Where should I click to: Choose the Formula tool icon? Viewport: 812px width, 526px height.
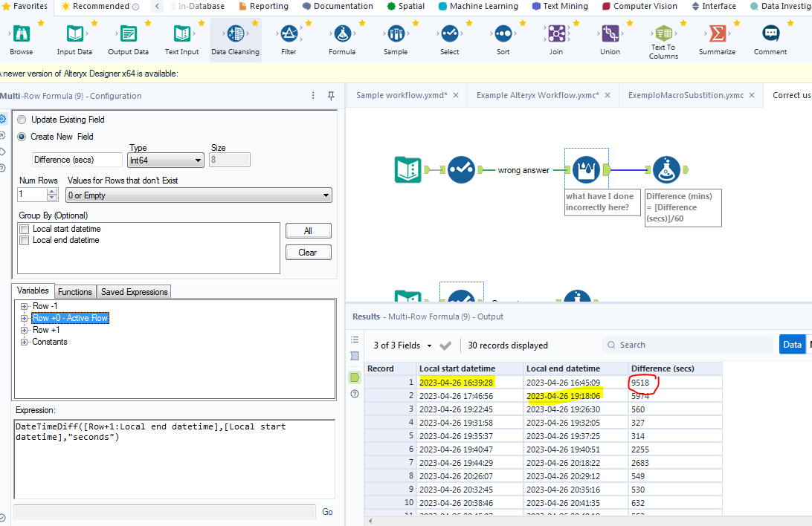[x=342, y=34]
